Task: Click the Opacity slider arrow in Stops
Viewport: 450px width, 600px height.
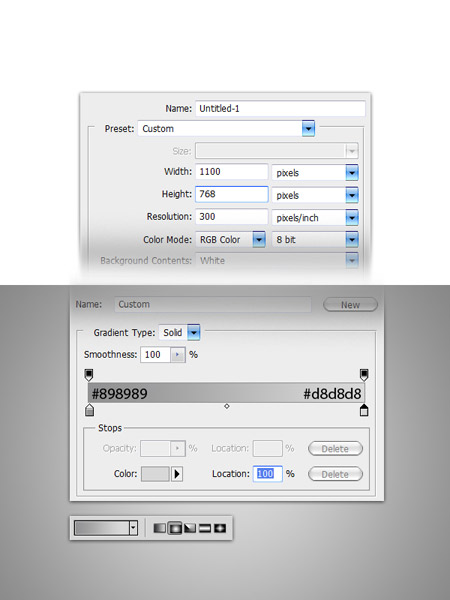Action: tap(177, 448)
